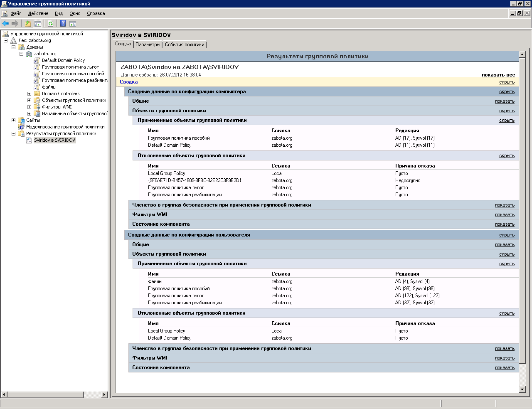Toggle the show/hide action pane toolbar icon
Screen dimensions: 532x409
click(x=73, y=24)
